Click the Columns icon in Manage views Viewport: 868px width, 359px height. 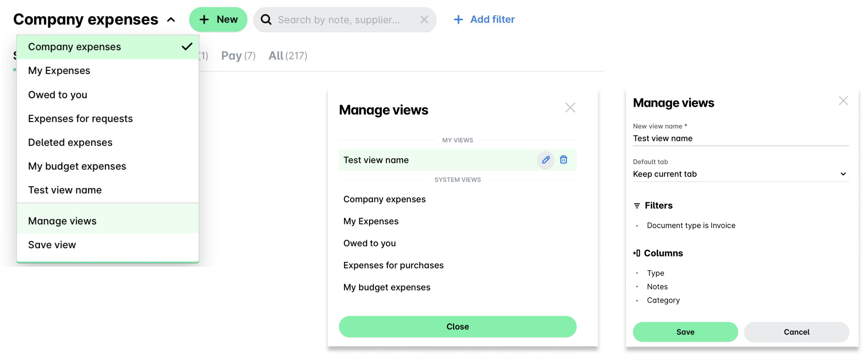(x=636, y=253)
